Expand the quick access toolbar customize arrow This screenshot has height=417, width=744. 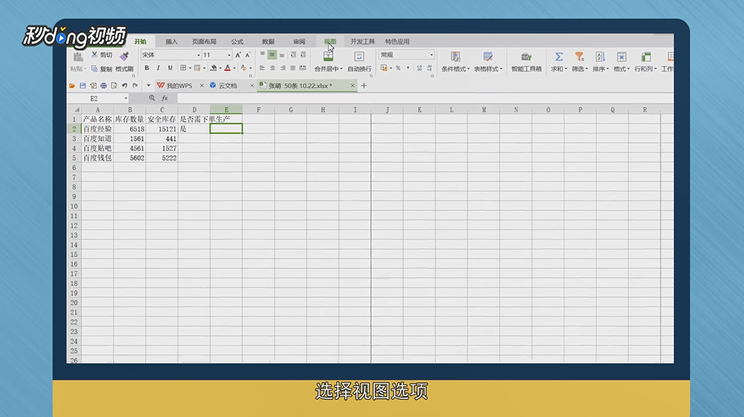(x=148, y=86)
